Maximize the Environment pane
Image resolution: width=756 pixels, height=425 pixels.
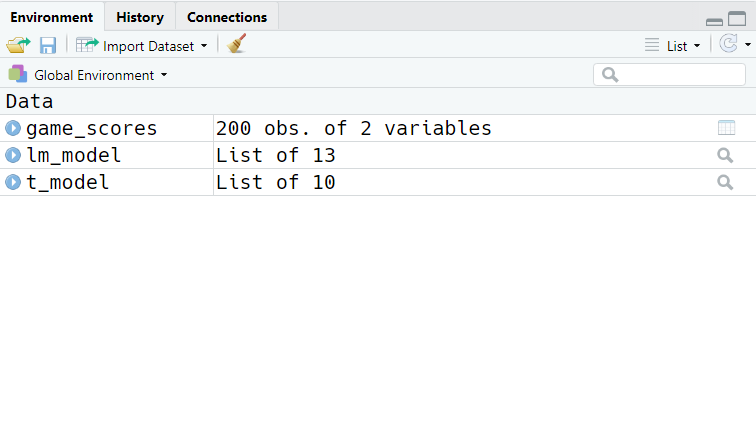(737, 19)
